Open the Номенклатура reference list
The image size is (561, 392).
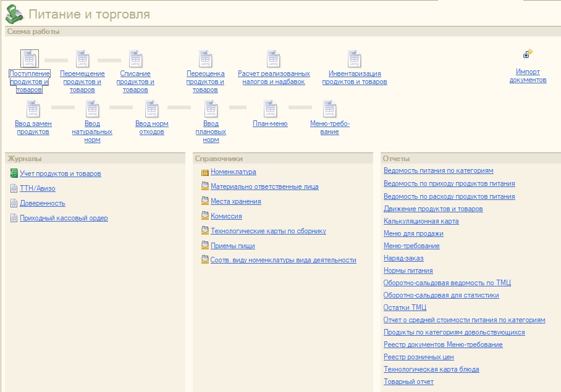tap(233, 172)
